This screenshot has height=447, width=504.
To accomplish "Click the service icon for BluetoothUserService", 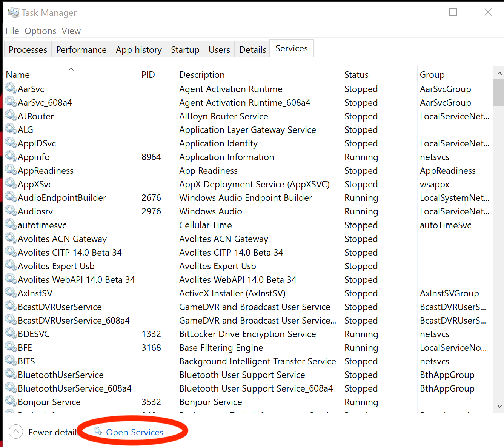I will 11,375.
